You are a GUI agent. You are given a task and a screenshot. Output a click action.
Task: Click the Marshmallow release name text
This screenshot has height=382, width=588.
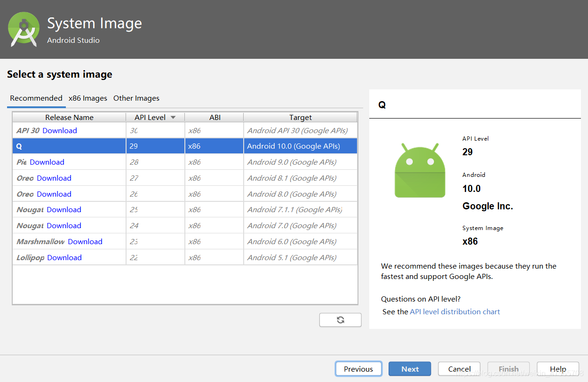(x=40, y=241)
